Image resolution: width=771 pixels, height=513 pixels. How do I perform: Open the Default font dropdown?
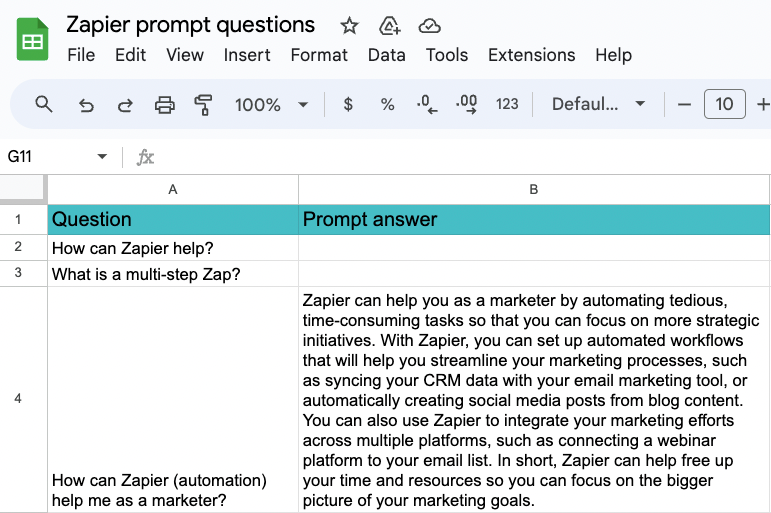pyautogui.click(x=598, y=104)
